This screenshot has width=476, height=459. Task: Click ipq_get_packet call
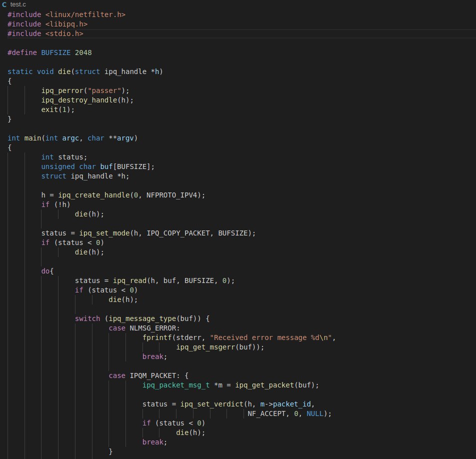[264, 385]
